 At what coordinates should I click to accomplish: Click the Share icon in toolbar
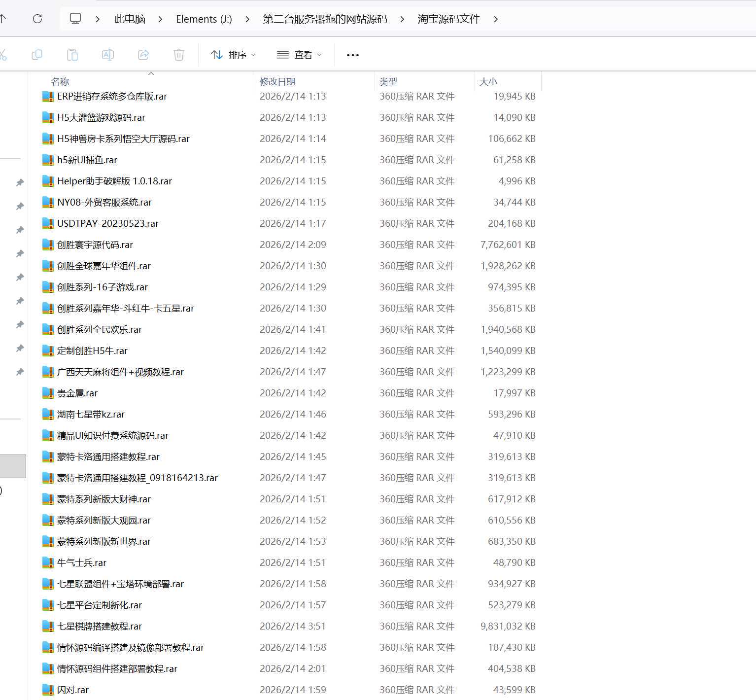coord(143,55)
